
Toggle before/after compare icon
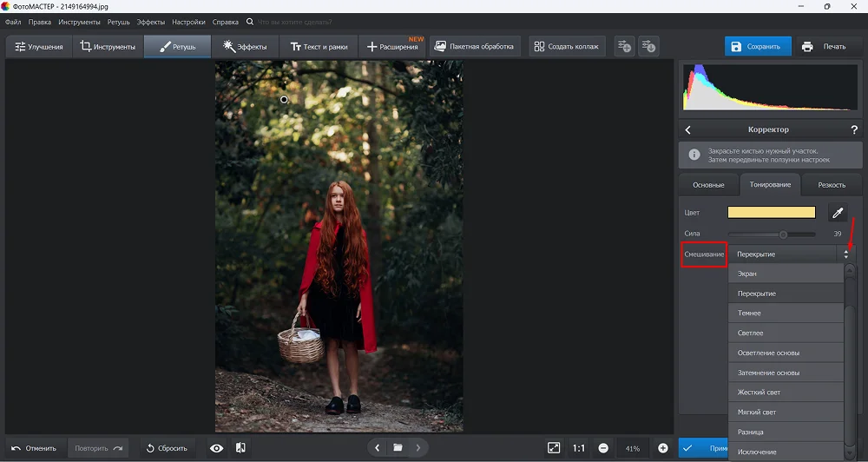tap(240, 448)
